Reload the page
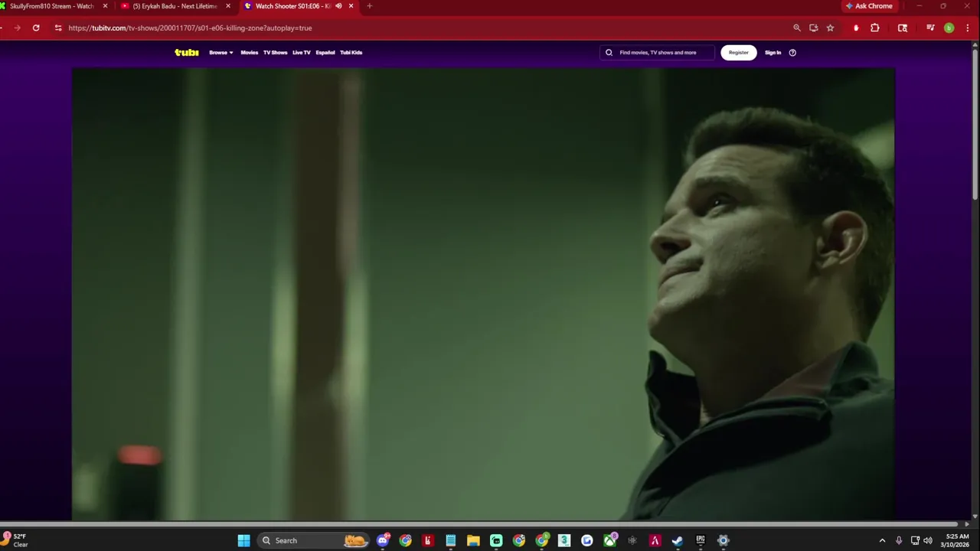Viewport: 980px width, 551px height. click(x=36, y=28)
